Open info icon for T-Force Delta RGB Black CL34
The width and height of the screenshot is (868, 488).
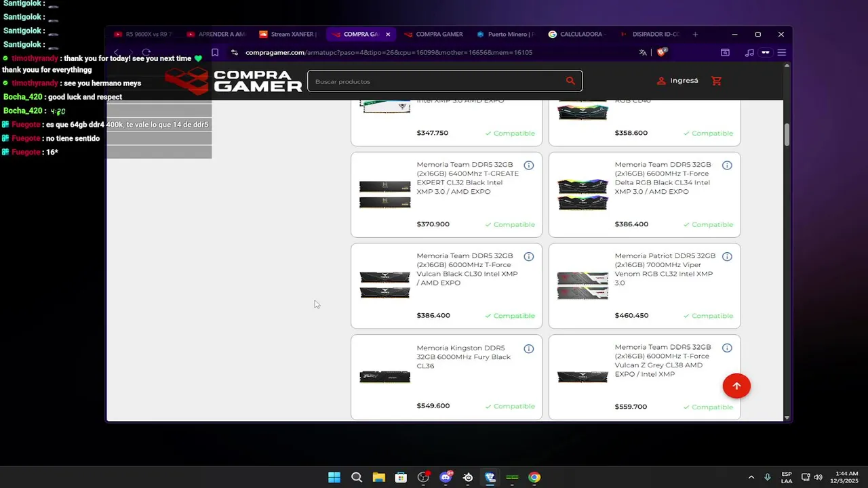[x=727, y=165]
